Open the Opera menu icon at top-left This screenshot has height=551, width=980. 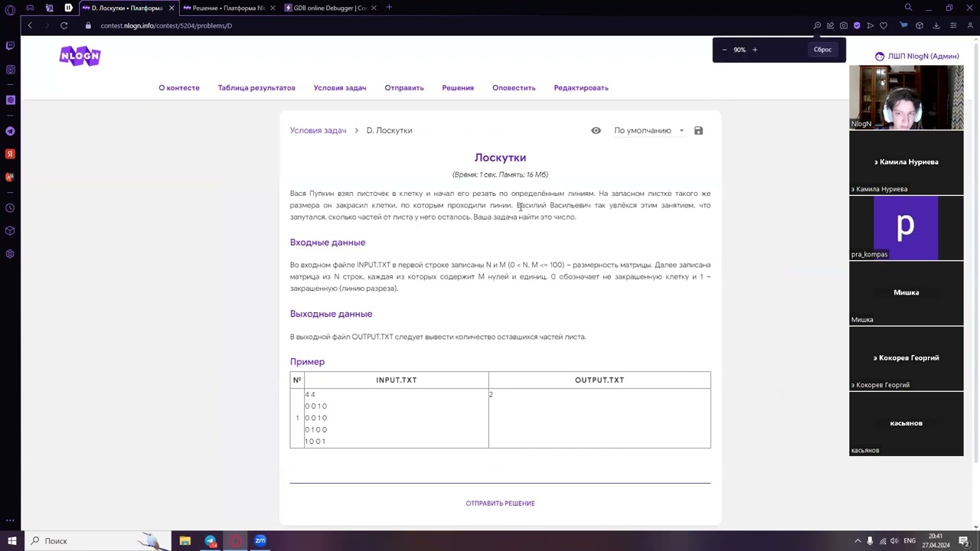[10, 10]
